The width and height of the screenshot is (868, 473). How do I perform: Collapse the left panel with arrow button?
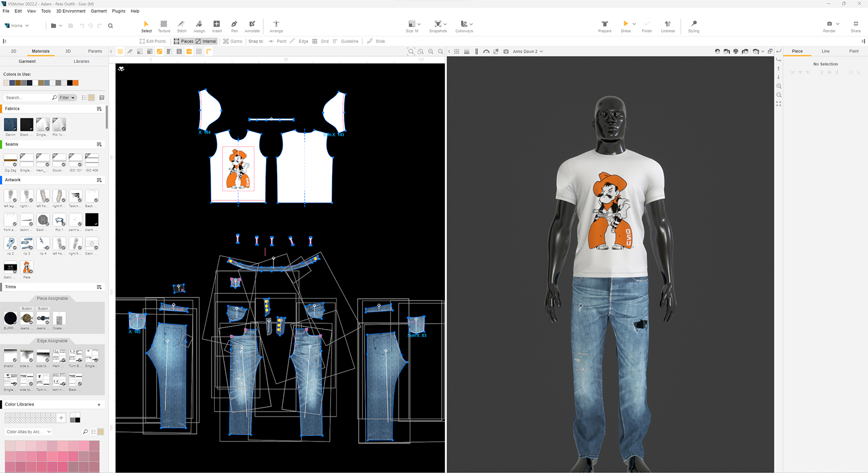click(5, 41)
